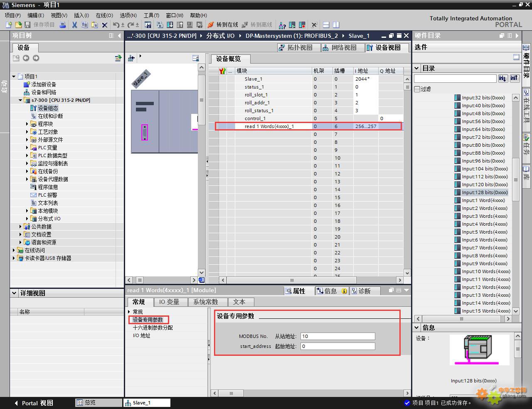This screenshot has height=409, width=532.
Task: Expand the 分布式 I/O node
Action: coord(27,219)
